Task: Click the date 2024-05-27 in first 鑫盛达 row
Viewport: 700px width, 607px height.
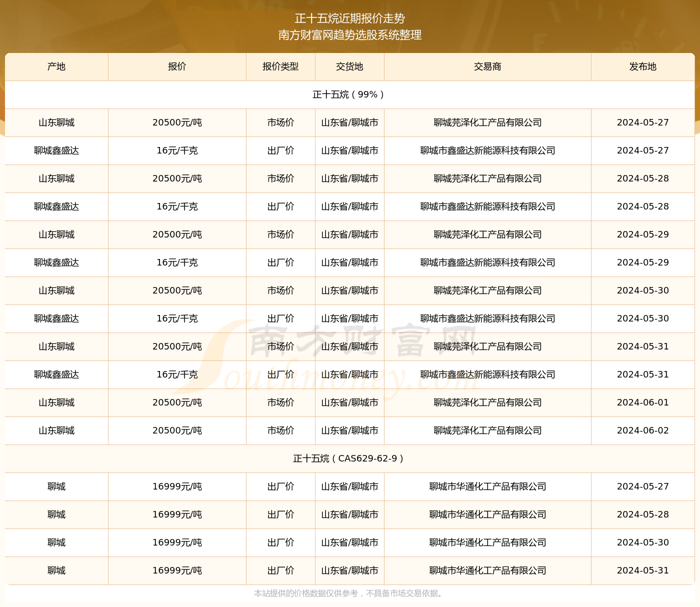Action: (x=643, y=150)
